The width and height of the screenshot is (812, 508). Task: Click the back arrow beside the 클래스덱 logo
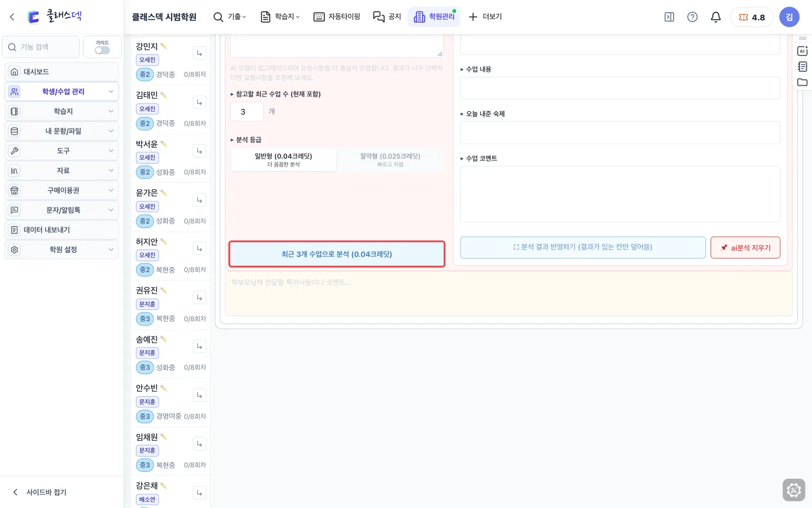12,17
